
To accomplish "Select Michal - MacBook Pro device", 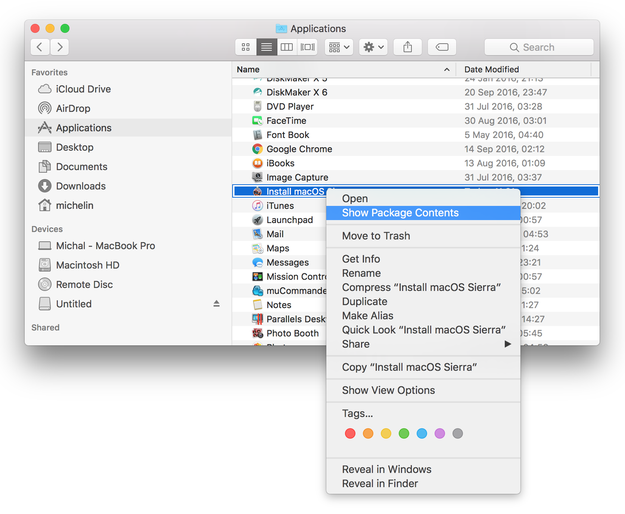I will click(x=128, y=246).
